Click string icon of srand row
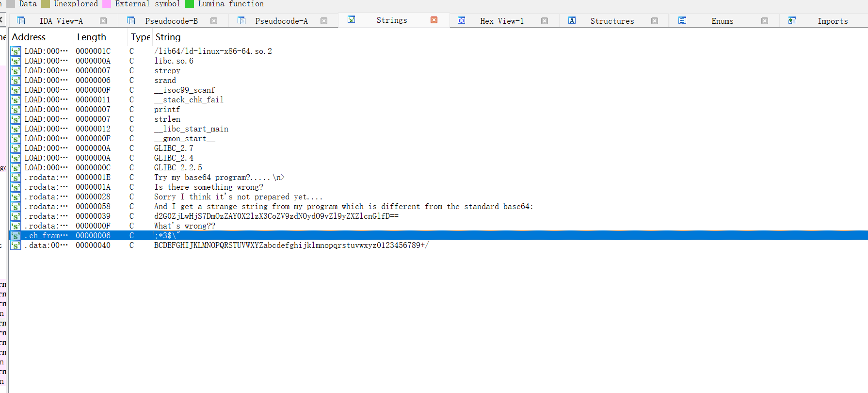 (x=16, y=80)
